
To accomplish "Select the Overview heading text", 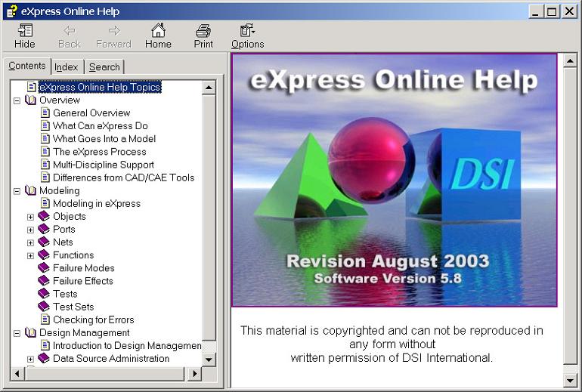I will click(60, 100).
